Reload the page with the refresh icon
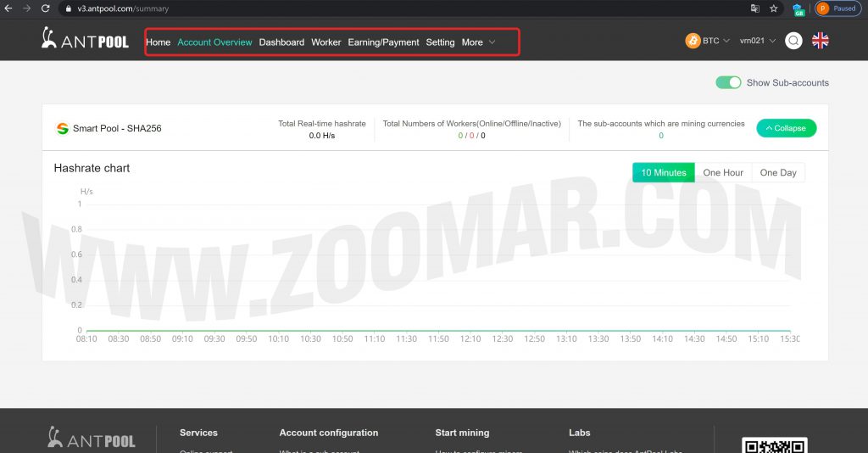The image size is (868, 453). (x=46, y=8)
